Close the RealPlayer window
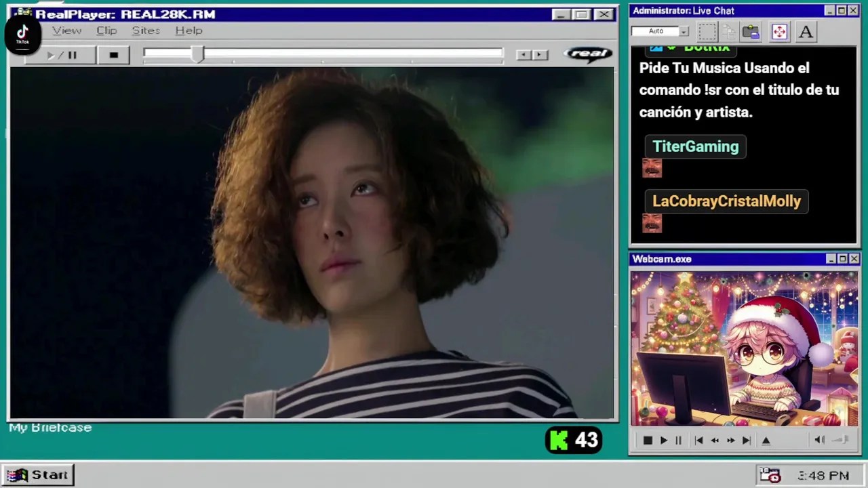868x488 pixels. tap(604, 14)
